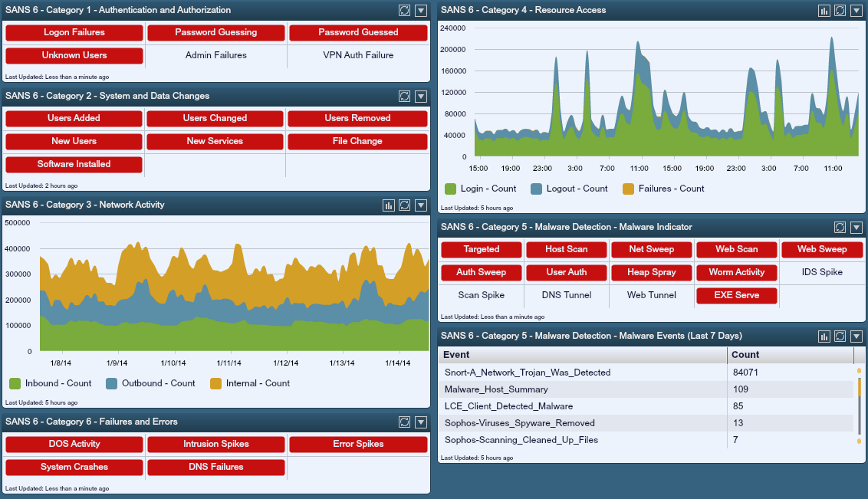Open the Users Changed indicator
This screenshot has width=868, height=499.
[215, 118]
